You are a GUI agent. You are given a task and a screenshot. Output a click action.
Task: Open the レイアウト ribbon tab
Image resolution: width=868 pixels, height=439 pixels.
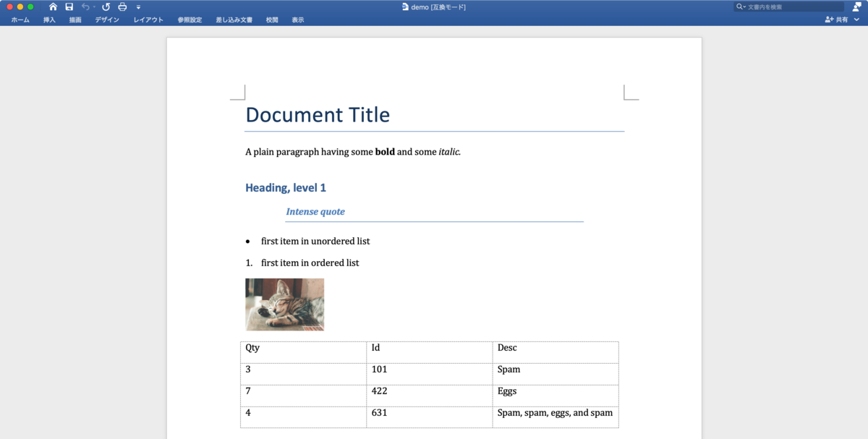pos(148,20)
